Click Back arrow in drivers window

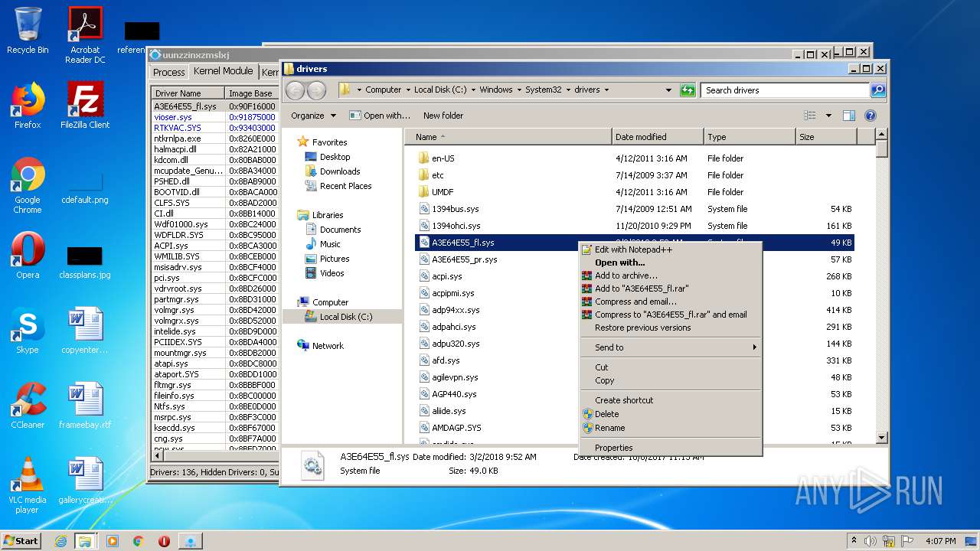click(296, 90)
